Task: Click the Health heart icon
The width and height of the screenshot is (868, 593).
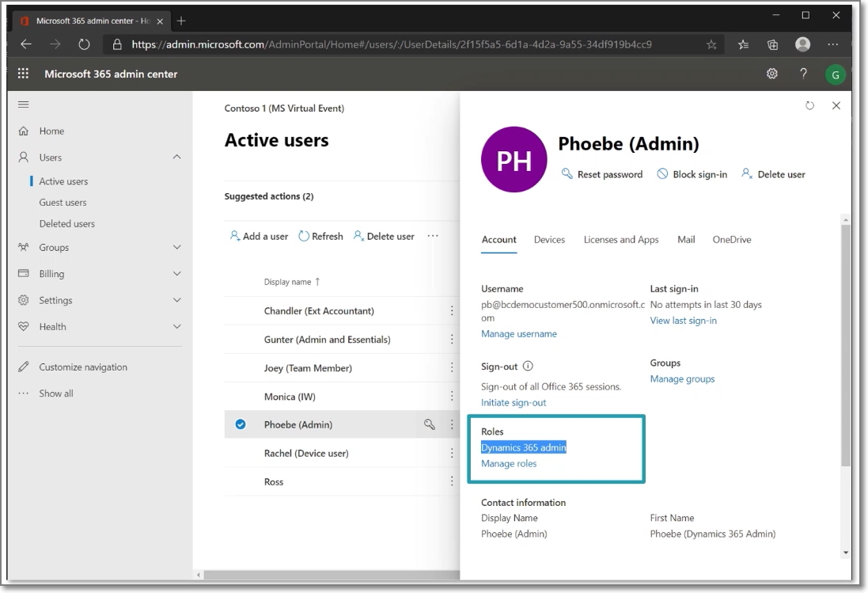Action: pos(23,327)
